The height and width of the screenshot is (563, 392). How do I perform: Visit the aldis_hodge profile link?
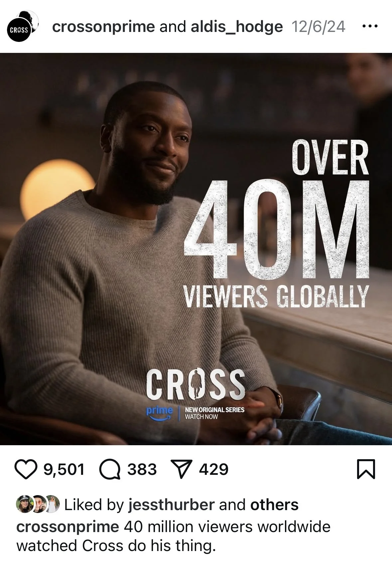click(x=237, y=27)
